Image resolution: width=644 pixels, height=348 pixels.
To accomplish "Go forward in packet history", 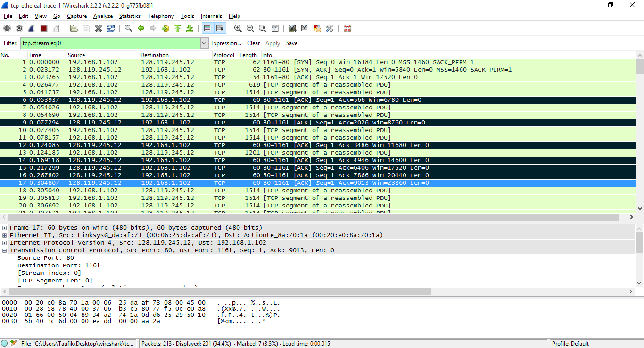I will [x=153, y=28].
